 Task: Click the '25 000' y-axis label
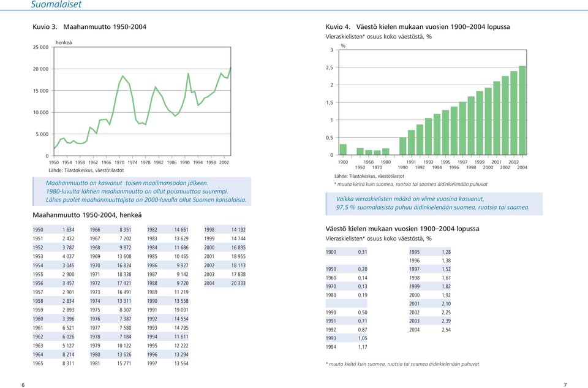[x=40, y=47]
